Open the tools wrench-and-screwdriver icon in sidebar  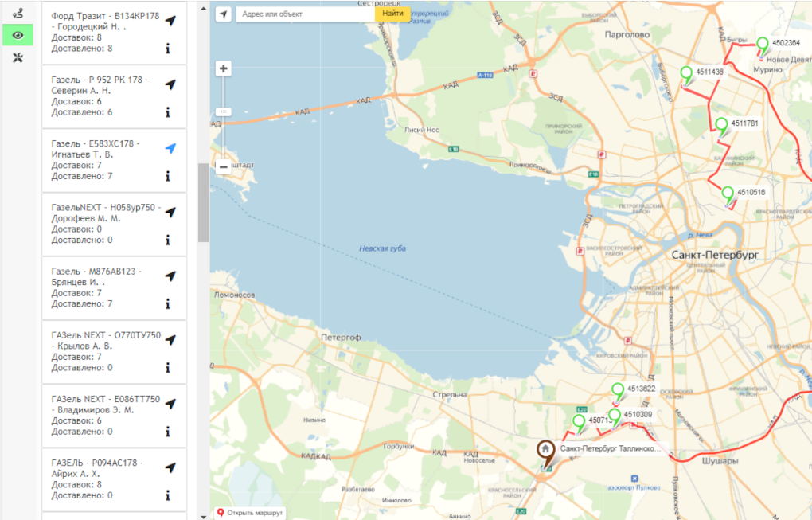(18, 57)
